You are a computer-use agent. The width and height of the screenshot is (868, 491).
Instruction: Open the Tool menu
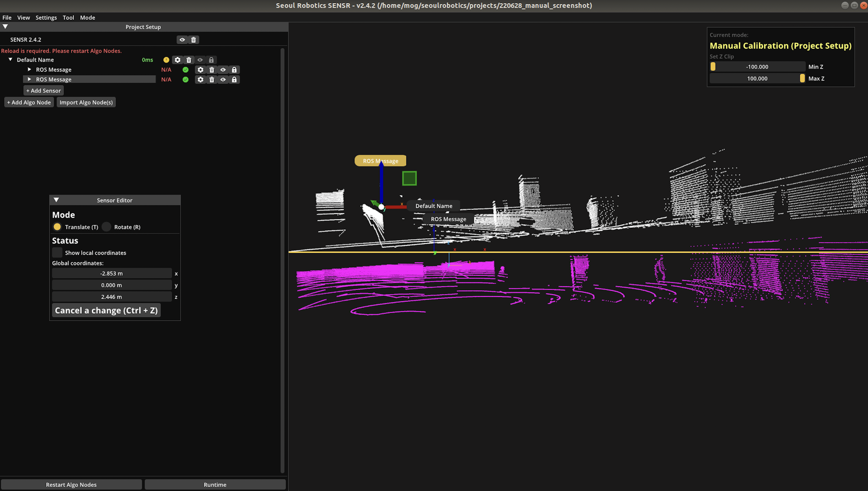coord(68,17)
